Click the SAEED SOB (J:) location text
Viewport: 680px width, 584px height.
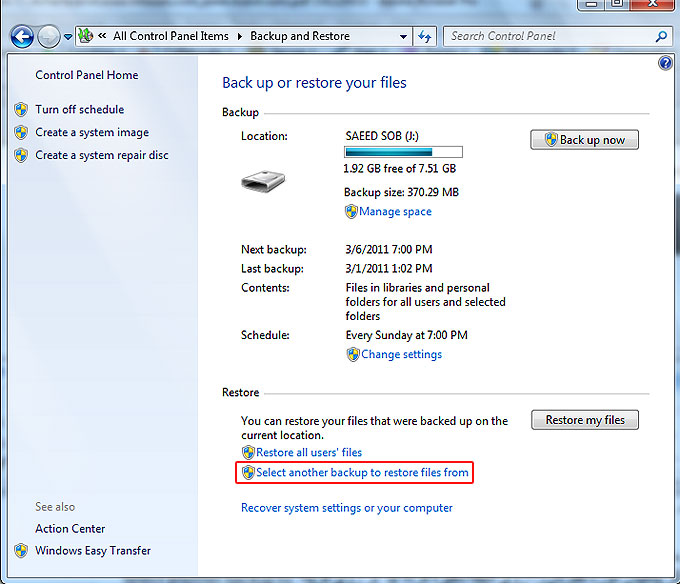(382, 136)
